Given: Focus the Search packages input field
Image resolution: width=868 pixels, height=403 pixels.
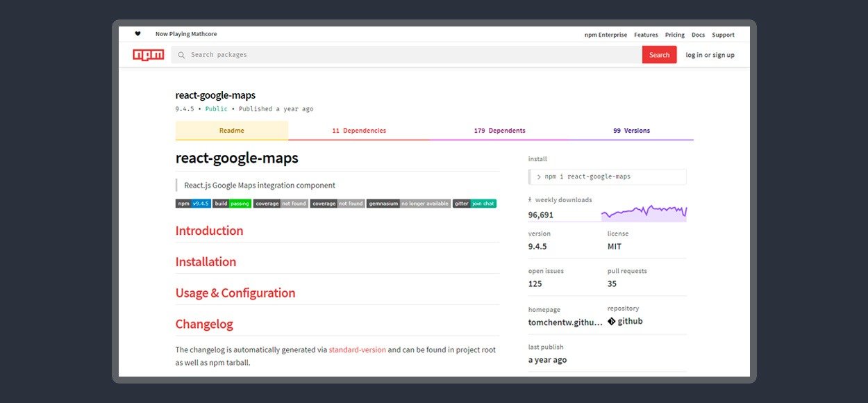Looking at the screenshot, I should coord(410,55).
